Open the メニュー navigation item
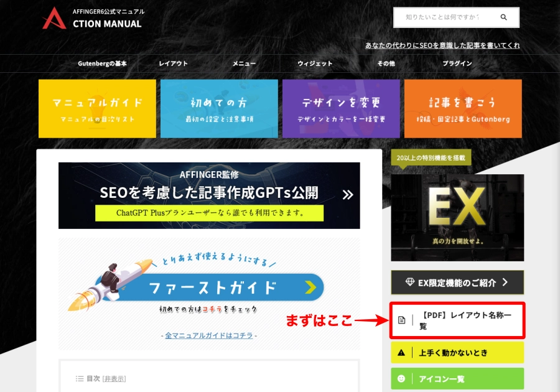 [x=245, y=63]
